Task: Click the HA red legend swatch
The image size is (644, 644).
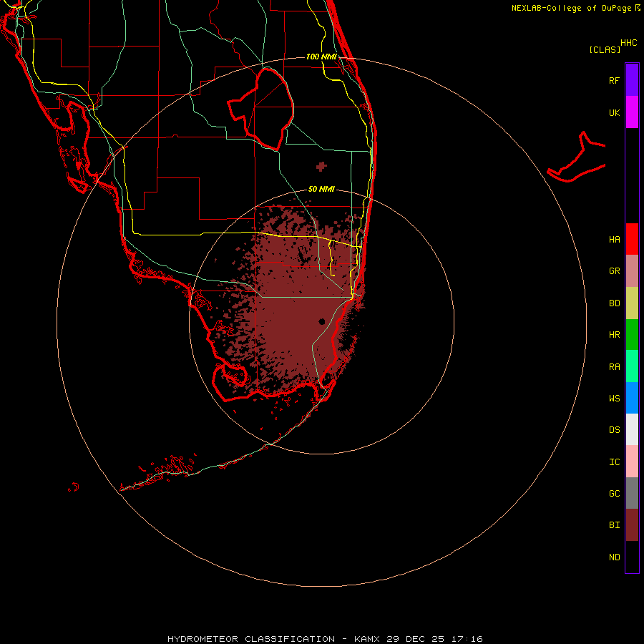Action: (x=632, y=239)
